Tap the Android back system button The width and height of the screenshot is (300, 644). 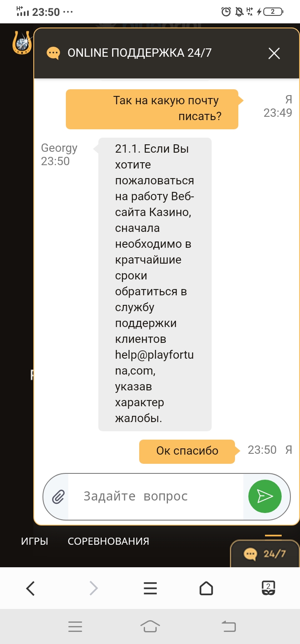[228, 626]
